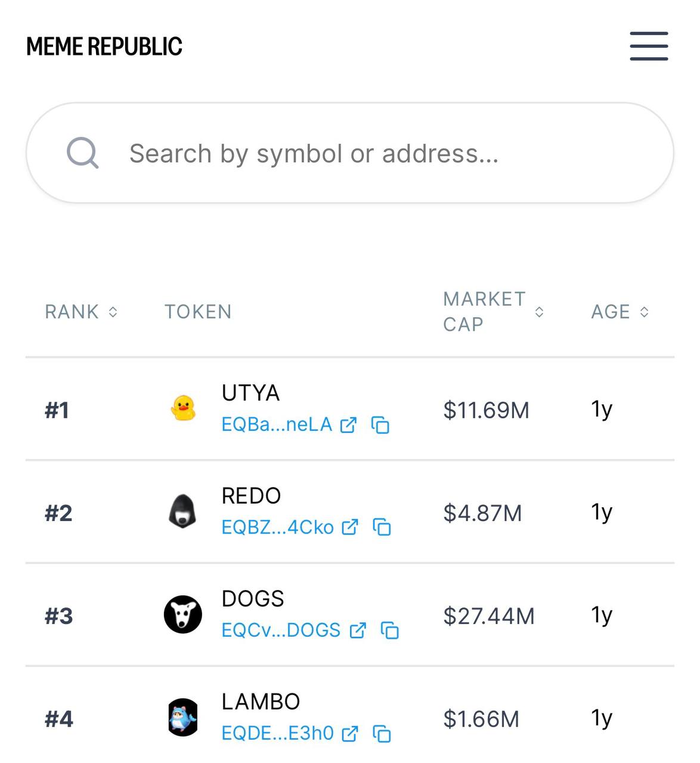Copy the UTYA token address
This screenshot has height=763, width=700.
coord(380,425)
